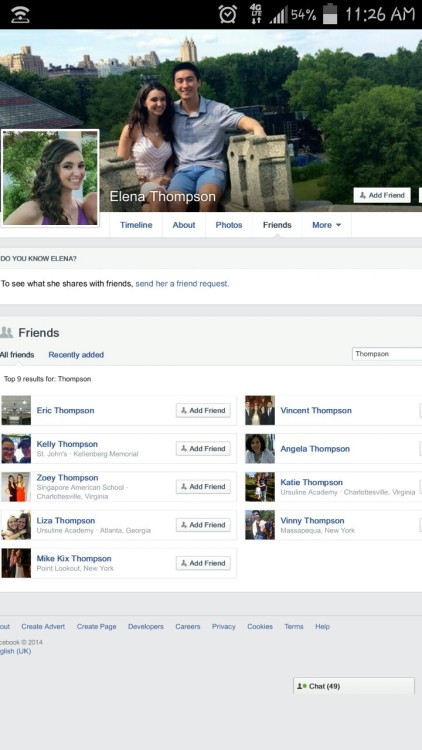Viewport: 422px width, 750px height.
Task: Tap the alarm clock status bar icon
Action: [x=227, y=14]
